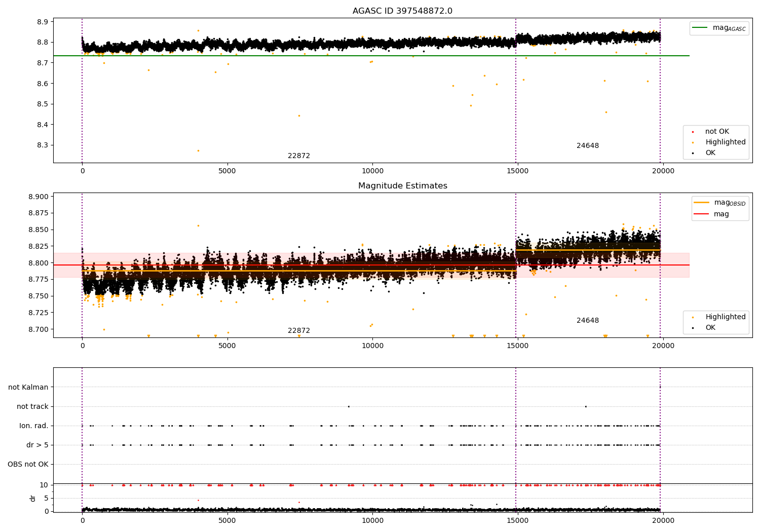
Task: Select 'Highlighted' in the Magnitude Estimates legend
Action: 726,317
